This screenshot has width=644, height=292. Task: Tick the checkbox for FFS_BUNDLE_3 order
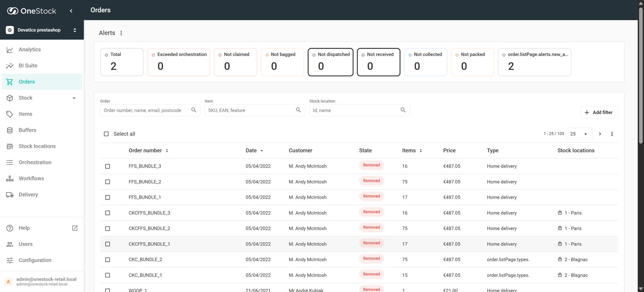coord(108,166)
